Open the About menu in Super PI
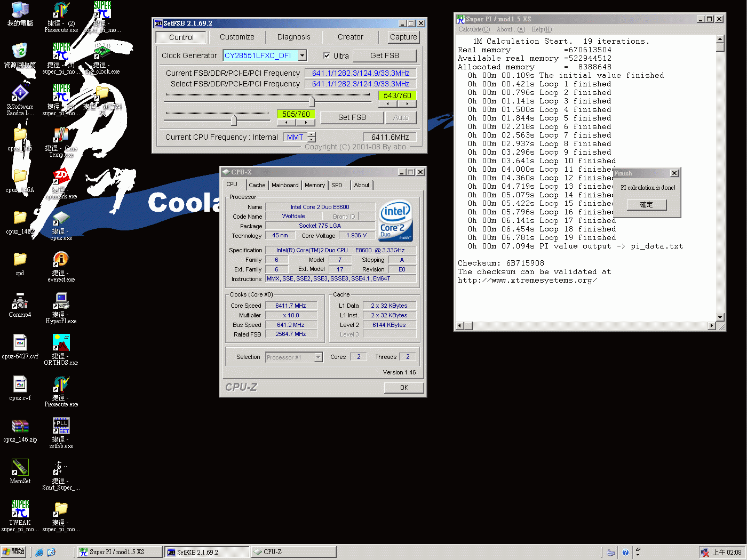The height and width of the screenshot is (560, 747). click(x=511, y=29)
